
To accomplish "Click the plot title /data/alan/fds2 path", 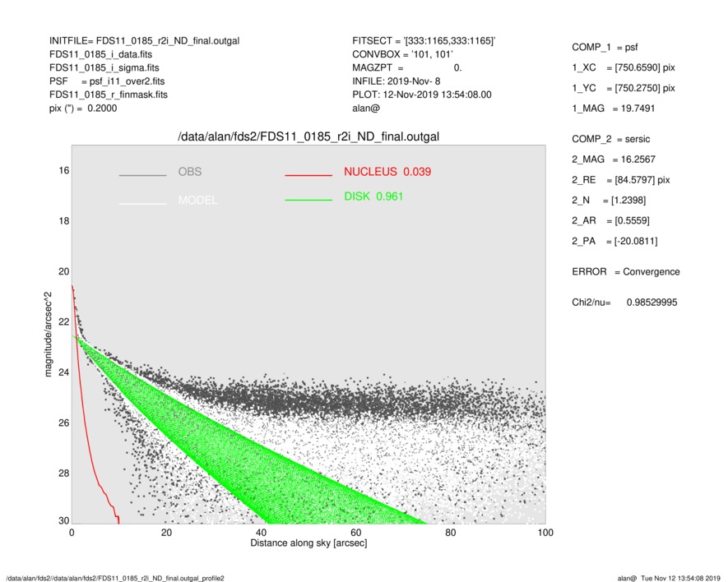I will coord(308,137).
